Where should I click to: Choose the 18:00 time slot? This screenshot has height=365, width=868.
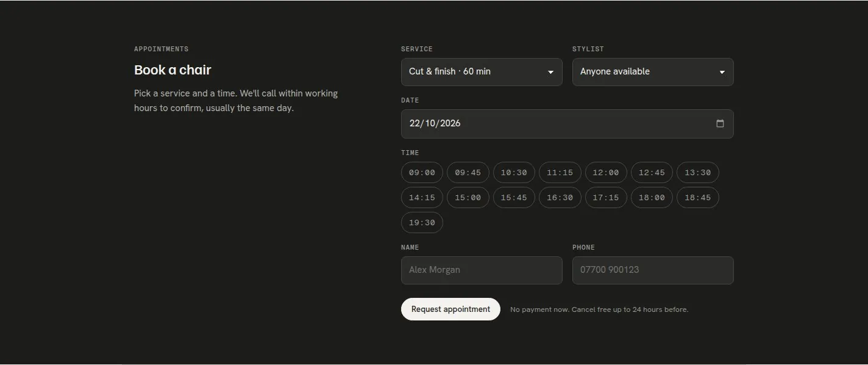652,198
